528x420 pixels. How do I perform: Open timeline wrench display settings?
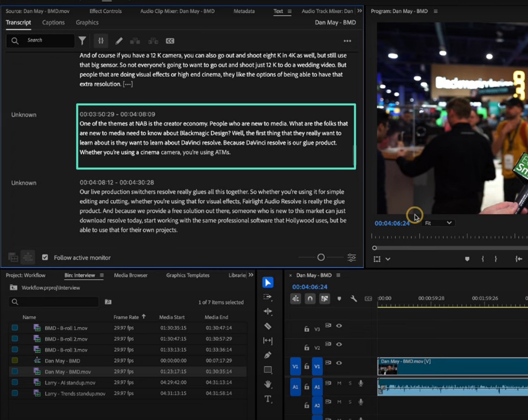pos(353,299)
